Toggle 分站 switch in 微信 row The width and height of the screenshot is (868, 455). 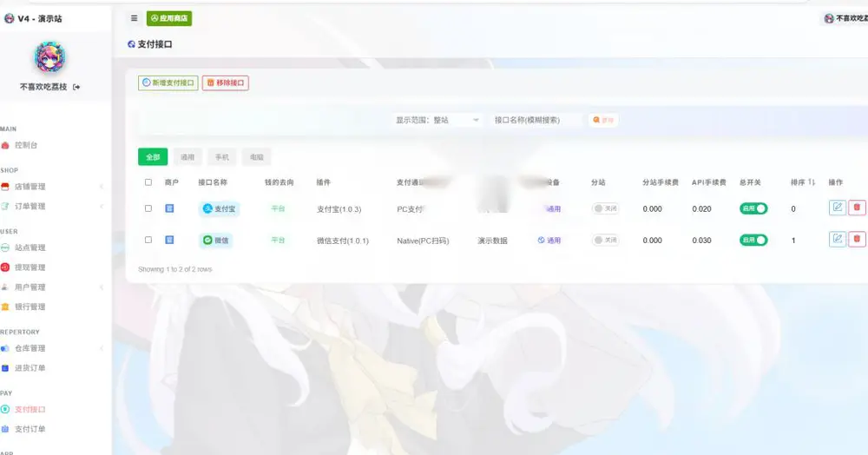pos(606,241)
